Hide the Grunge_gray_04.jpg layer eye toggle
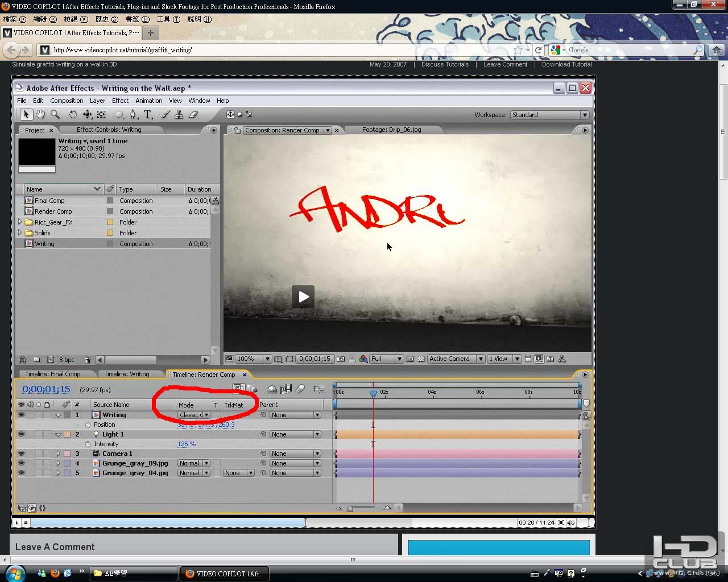Image resolution: width=728 pixels, height=582 pixels. pyautogui.click(x=21, y=473)
